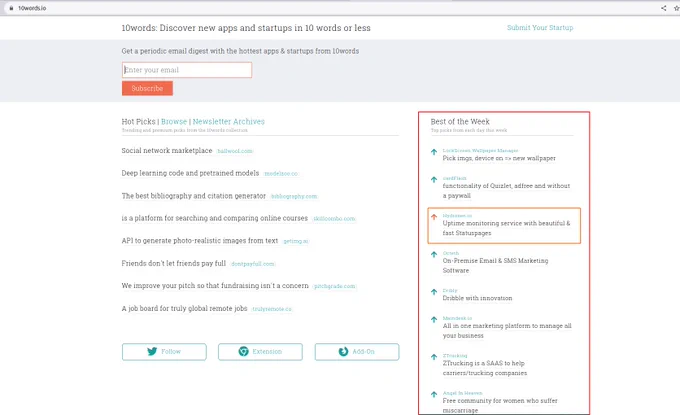Screen dimensions: 680x415
Task: Open the Octeth title link
Action: tap(451, 253)
